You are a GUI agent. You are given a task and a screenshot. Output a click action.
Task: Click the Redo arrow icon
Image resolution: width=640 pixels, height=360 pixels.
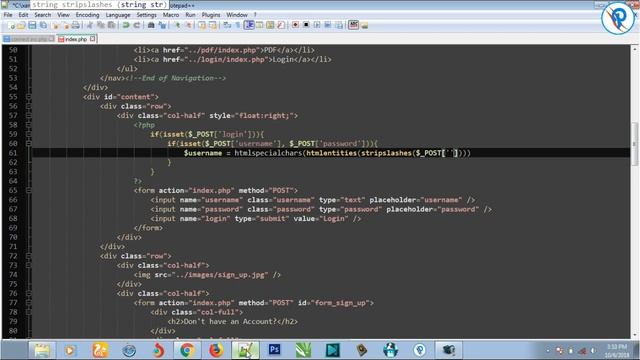pos(137,25)
